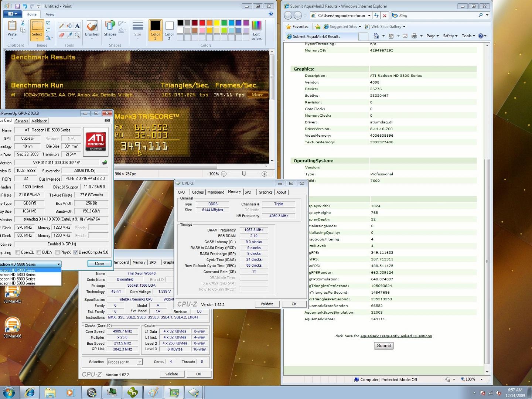Click the Windows Start button
Screen dimensions: 532x399
click(x=9, y=392)
